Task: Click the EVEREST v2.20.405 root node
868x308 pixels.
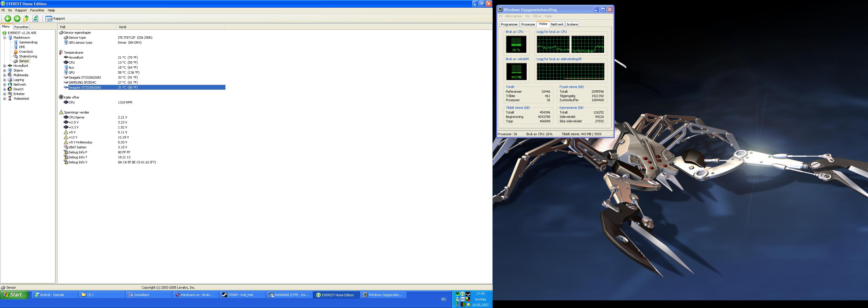Action: point(22,33)
